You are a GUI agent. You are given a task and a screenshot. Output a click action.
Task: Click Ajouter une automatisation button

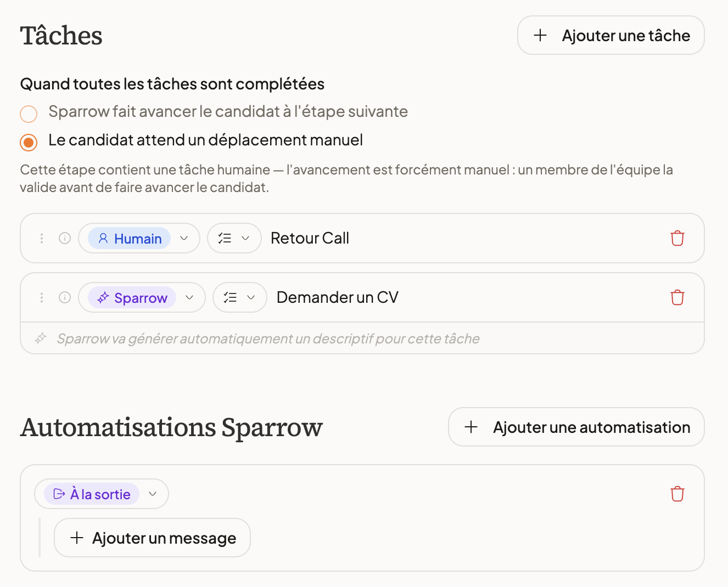(x=576, y=427)
